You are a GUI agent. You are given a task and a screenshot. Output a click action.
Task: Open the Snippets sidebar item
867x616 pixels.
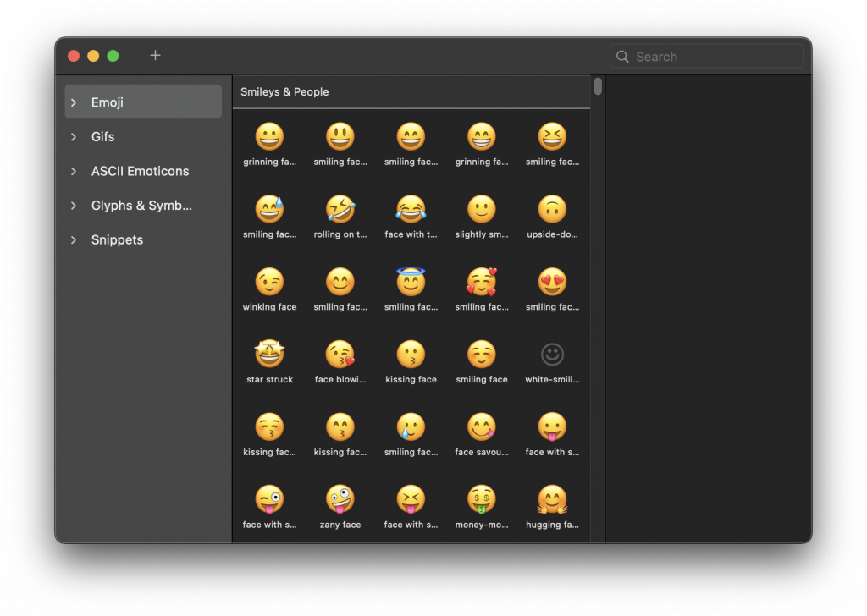click(117, 240)
